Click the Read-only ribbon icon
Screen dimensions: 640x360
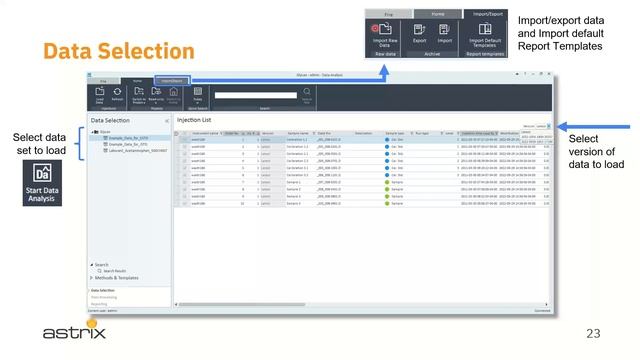[x=156, y=91]
